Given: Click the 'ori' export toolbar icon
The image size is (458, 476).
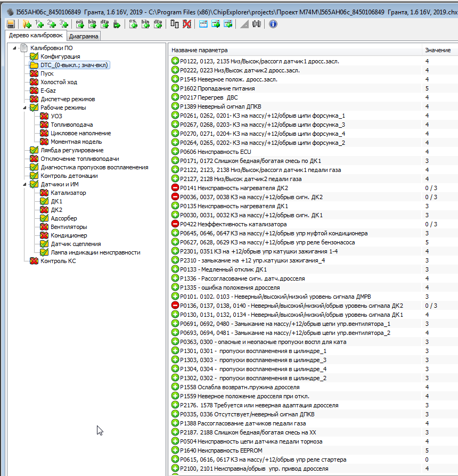Looking at the screenshot, I should (80, 24).
